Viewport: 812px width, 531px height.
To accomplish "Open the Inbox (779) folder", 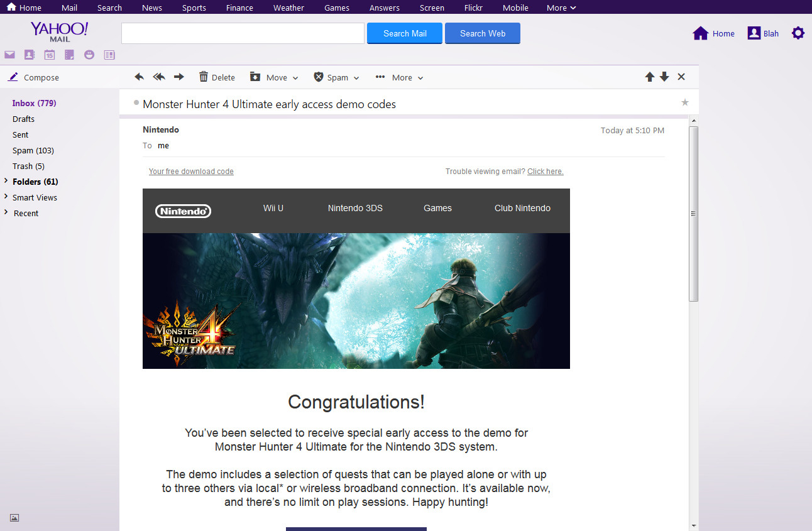I will 35,103.
